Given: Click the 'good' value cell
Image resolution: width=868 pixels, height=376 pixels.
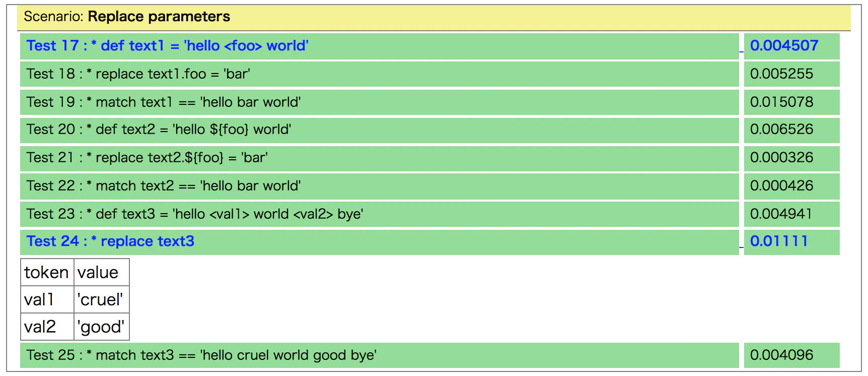Looking at the screenshot, I should pos(101,327).
